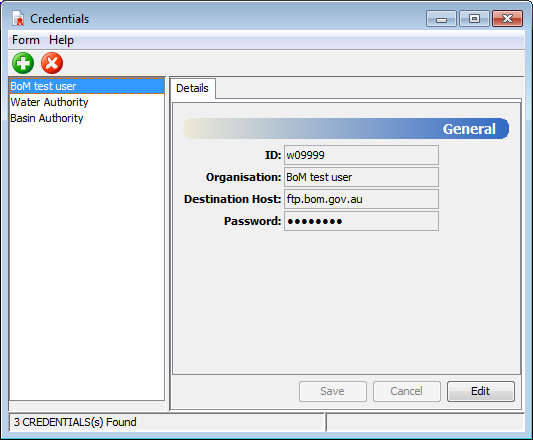Click the disabled Cancel button
The image size is (533, 440).
point(407,391)
